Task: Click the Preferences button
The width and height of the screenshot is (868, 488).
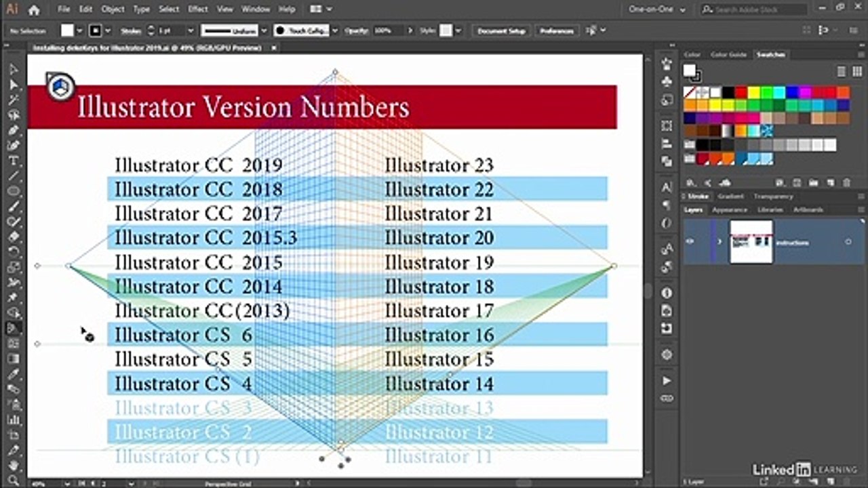Action: [x=556, y=30]
